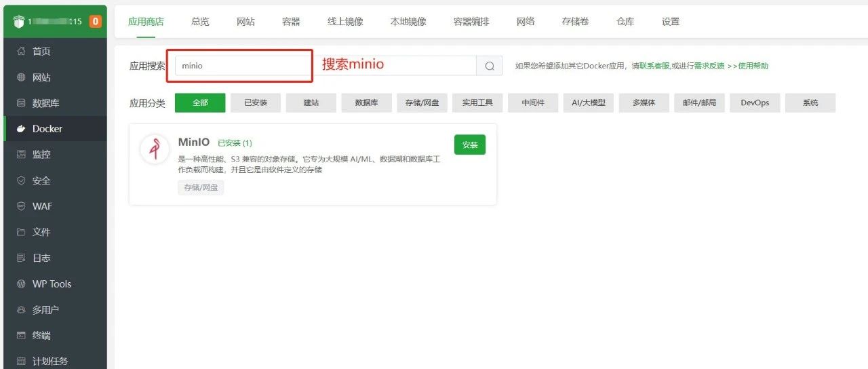
Task: Select the 全部 category filter
Action: point(200,102)
